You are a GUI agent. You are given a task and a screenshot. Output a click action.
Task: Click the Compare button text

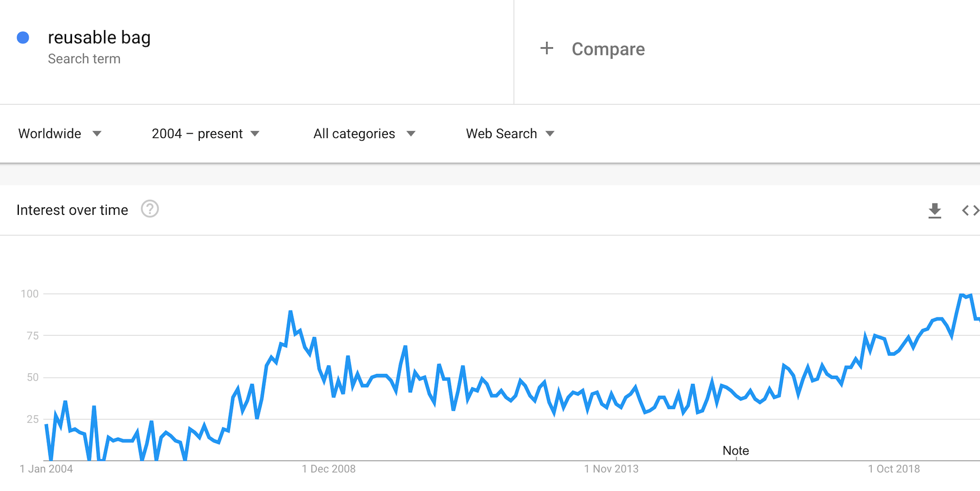coord(608,49)
